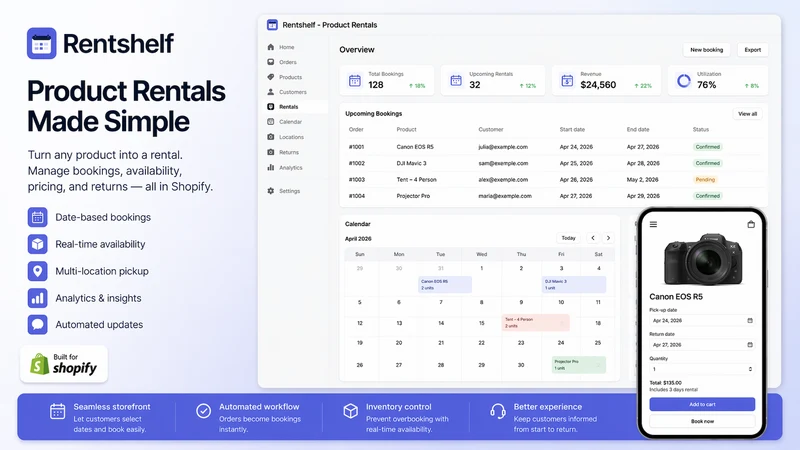The image size is (800, 450).
Task: Select Rentals in the sidebar
Action: (296, 107)
